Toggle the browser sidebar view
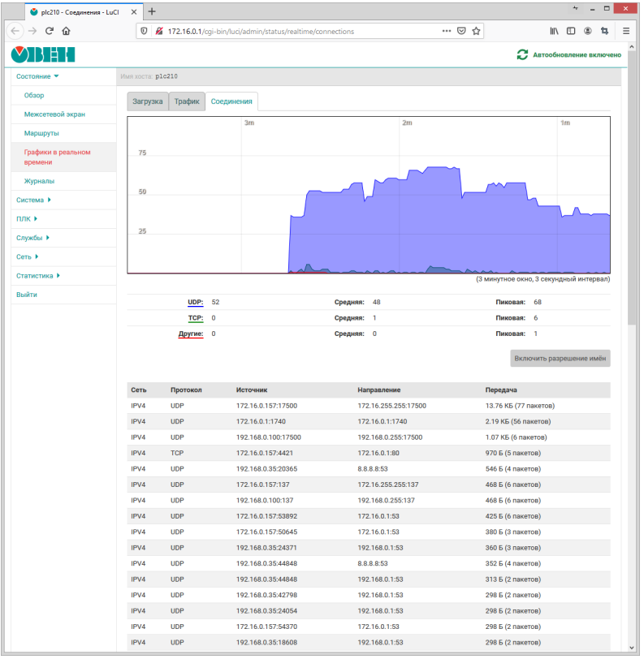644x659 pixels. pyautogui.click(x=571, y=31)
